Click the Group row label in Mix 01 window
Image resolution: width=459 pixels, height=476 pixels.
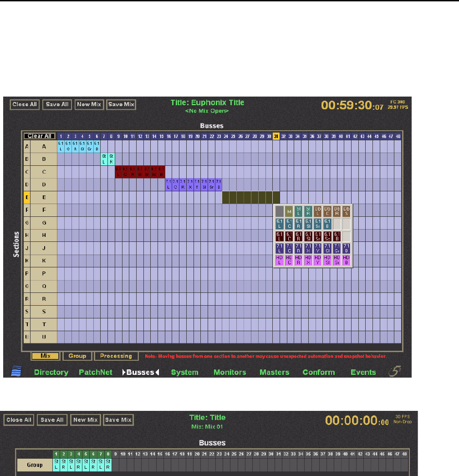tap(35, 465)
